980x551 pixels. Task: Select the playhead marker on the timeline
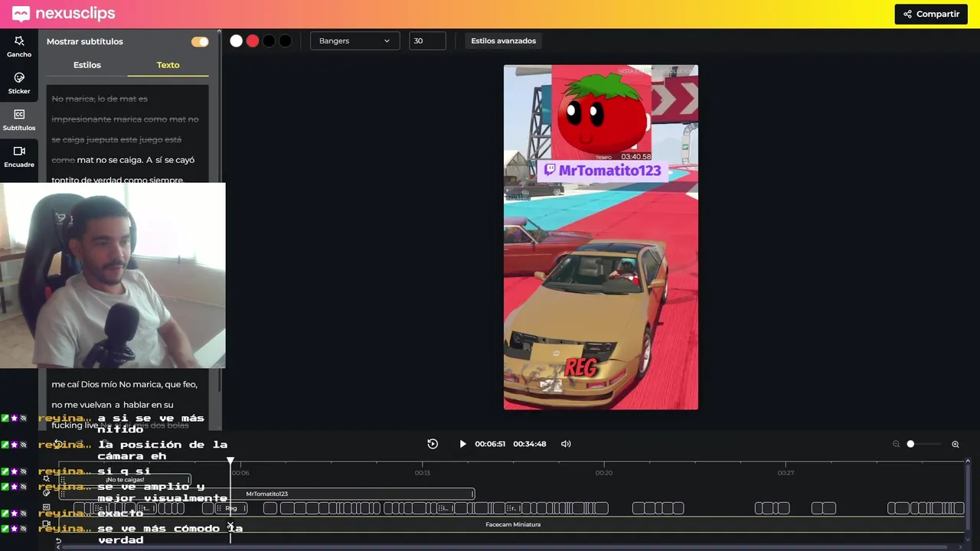click(230, 461)
